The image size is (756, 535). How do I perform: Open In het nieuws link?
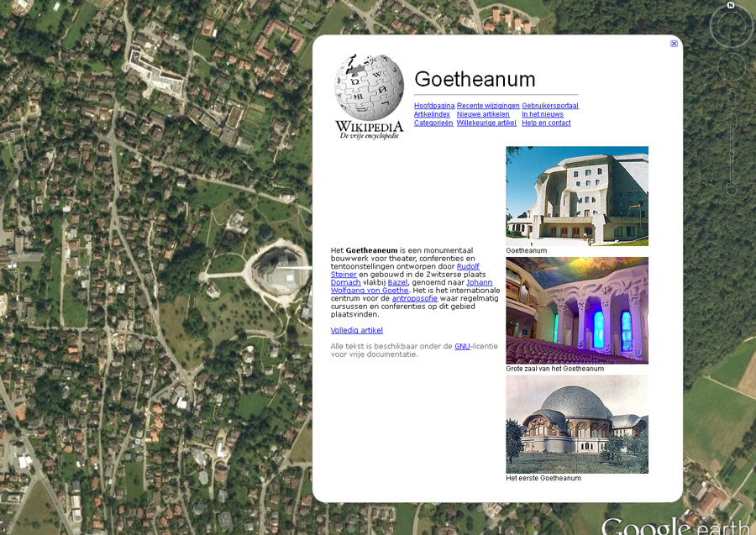click(543, 114)
